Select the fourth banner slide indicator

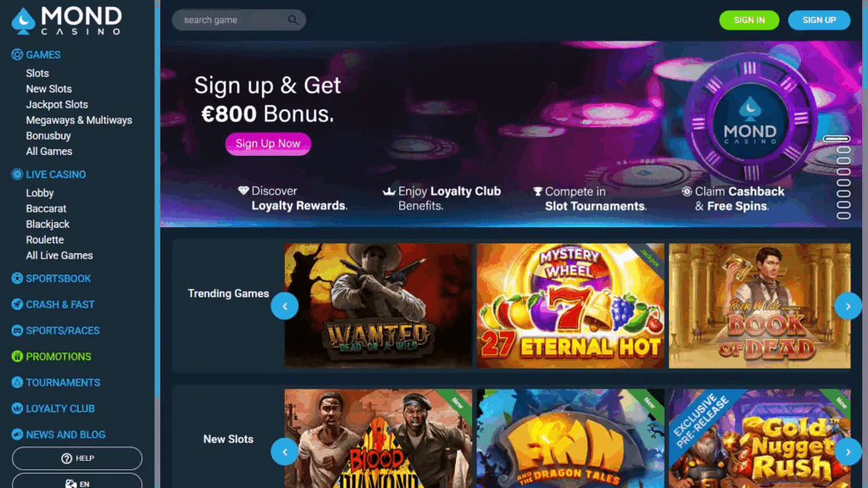843,172
